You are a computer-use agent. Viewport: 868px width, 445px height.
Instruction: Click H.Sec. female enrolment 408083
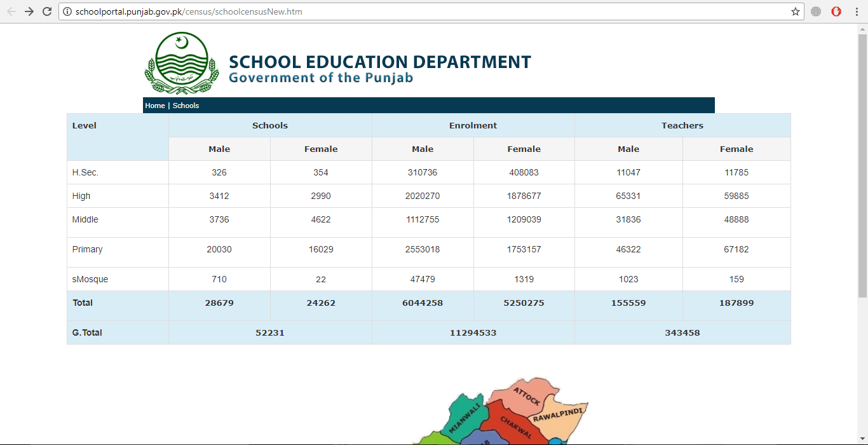click(x=524, y=172)
